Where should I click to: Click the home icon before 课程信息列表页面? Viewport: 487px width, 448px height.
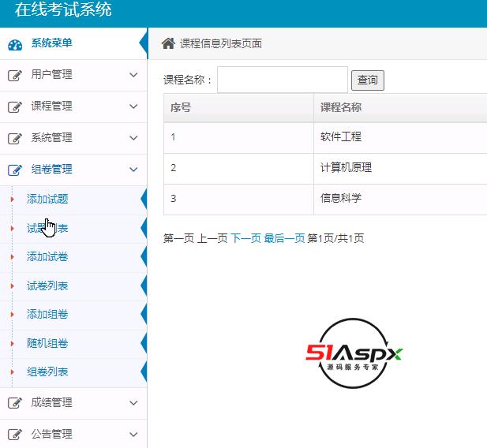click(168, 43)
